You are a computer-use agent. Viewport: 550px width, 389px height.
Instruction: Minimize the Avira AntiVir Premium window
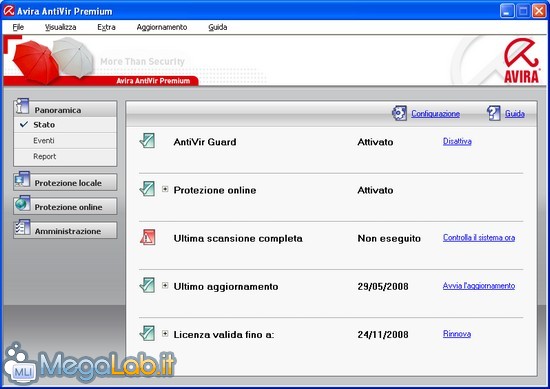point(507,11)
